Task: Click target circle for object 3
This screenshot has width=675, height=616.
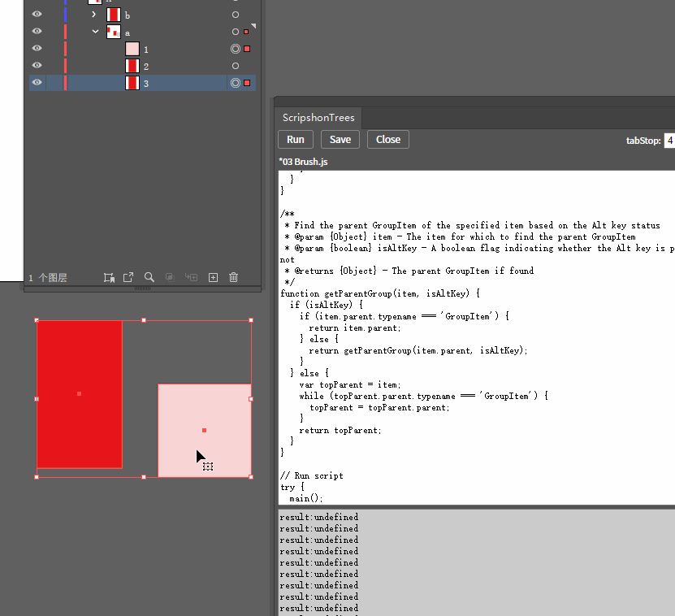Action: 236,83
